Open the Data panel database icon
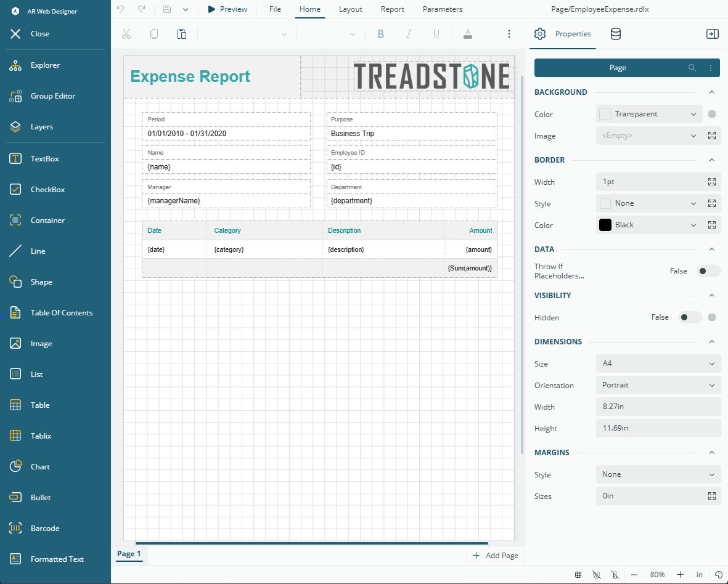This screenshot has width=728, height=584. pos(616,34)
